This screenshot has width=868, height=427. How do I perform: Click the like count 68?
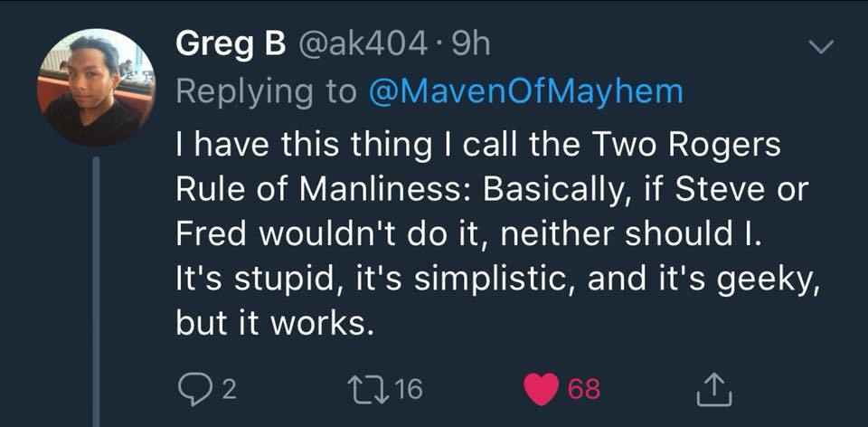(x=584, y=390)
